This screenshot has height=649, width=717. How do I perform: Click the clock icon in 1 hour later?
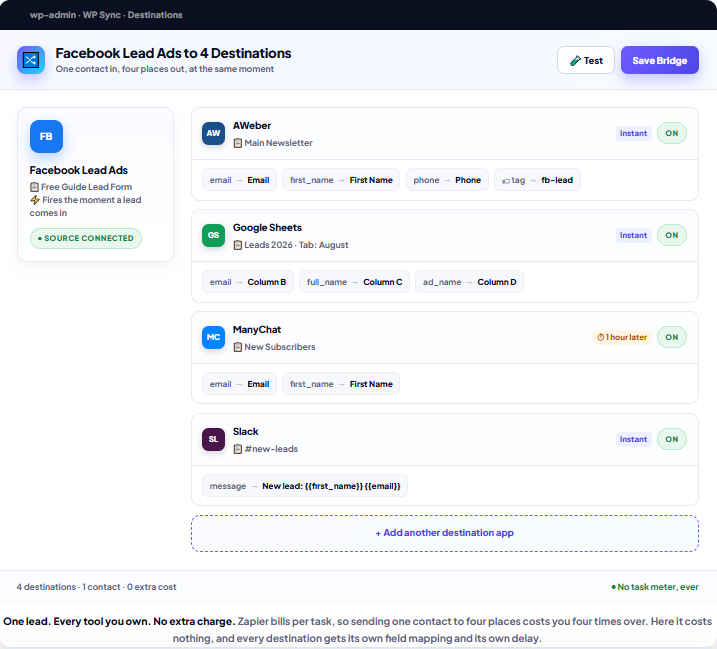point(600,337)
